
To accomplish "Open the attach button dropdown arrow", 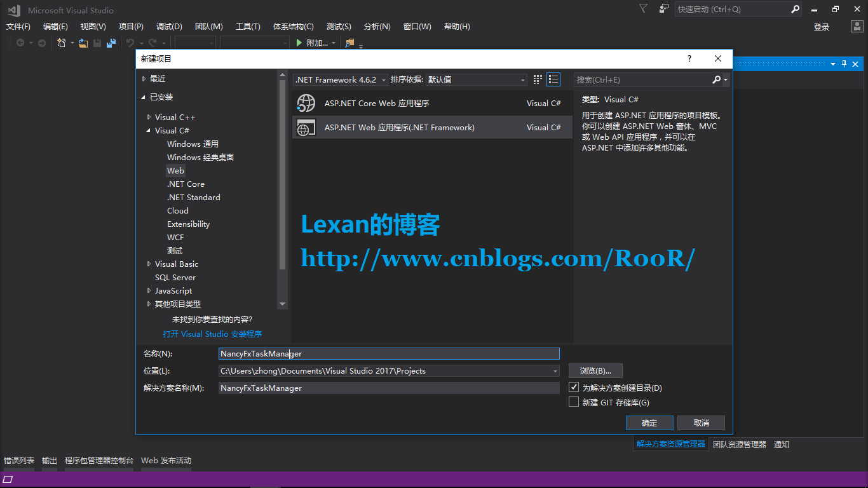I will pos(334,43).
